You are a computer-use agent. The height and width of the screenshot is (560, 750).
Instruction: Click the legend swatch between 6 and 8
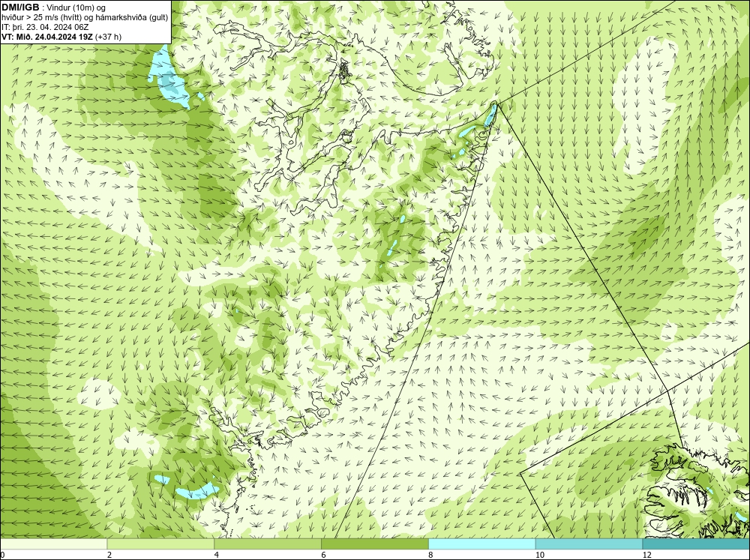tap(375, 544)
